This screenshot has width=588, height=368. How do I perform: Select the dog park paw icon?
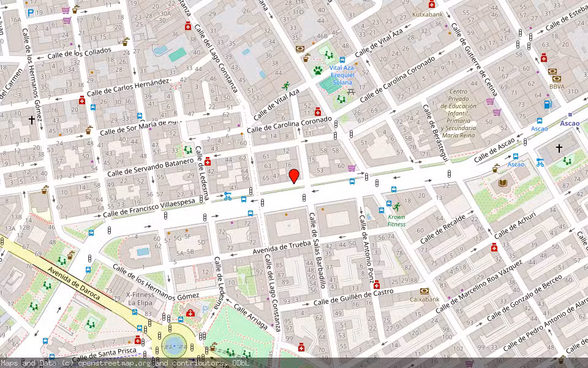pyautogui.click(x=318, y=70)
